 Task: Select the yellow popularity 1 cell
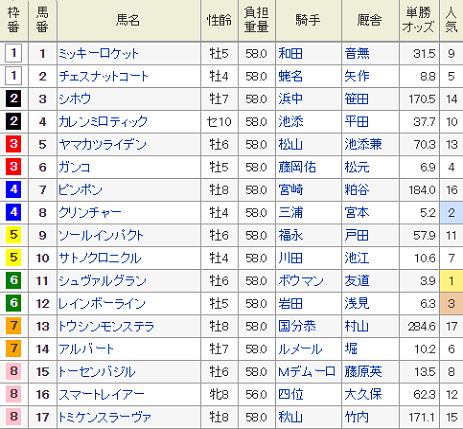point(451,281)
